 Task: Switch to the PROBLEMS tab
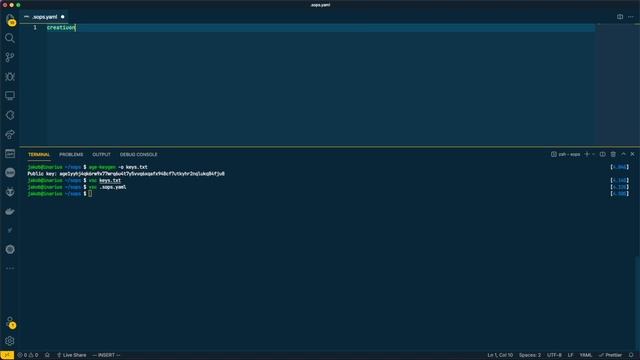(x=71, y=155)
